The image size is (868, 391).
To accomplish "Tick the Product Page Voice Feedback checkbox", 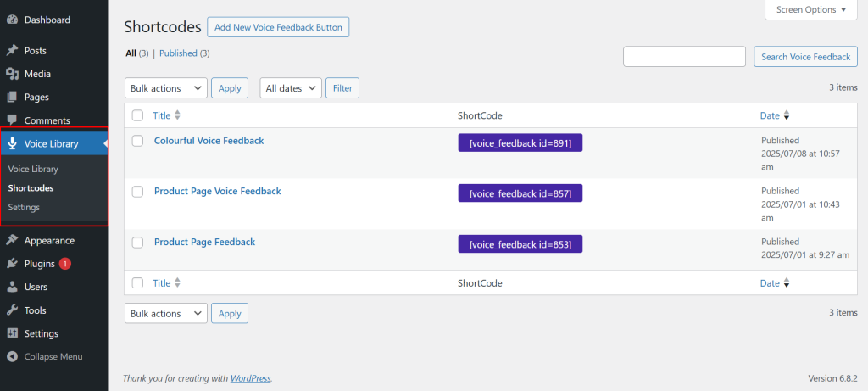I will pos(138,192).
